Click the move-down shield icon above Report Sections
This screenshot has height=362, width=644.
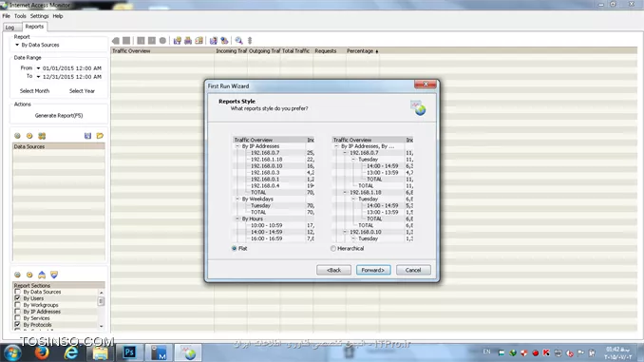[x=54, y=275]
